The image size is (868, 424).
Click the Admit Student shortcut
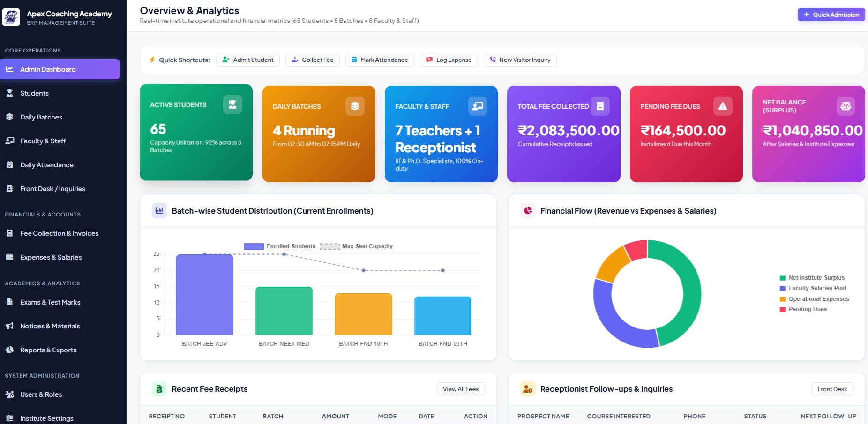[248, 60]
